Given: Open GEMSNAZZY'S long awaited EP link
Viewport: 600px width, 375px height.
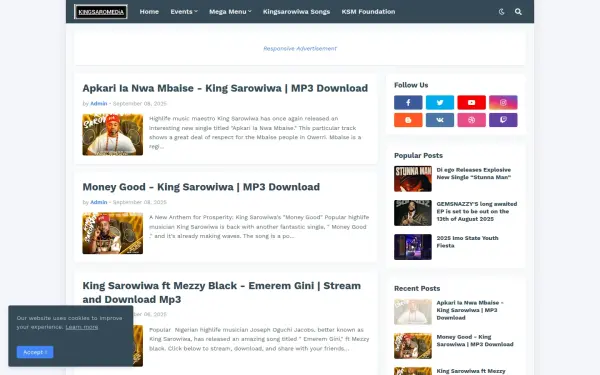Looking at the screenshot, I should coord(477,211).
